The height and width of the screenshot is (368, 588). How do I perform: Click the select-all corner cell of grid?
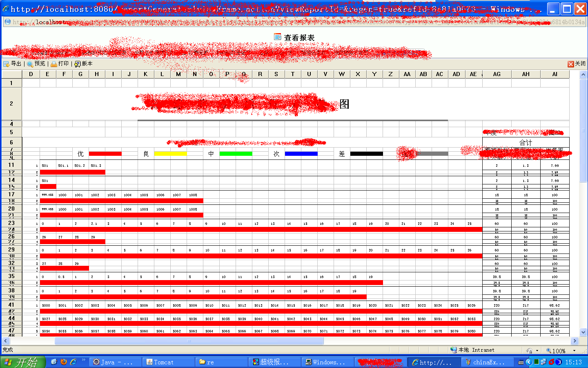click(x=11, y=74)
